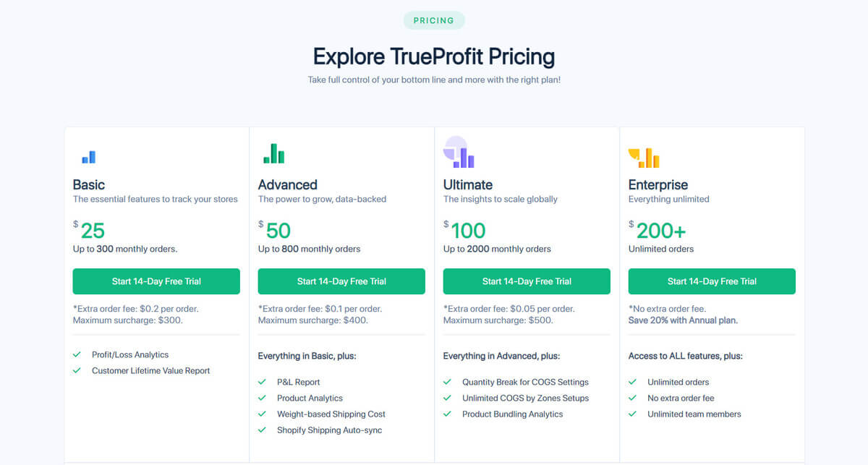Click the yellow chart icon above Enterprise

[x=644, y=155]
